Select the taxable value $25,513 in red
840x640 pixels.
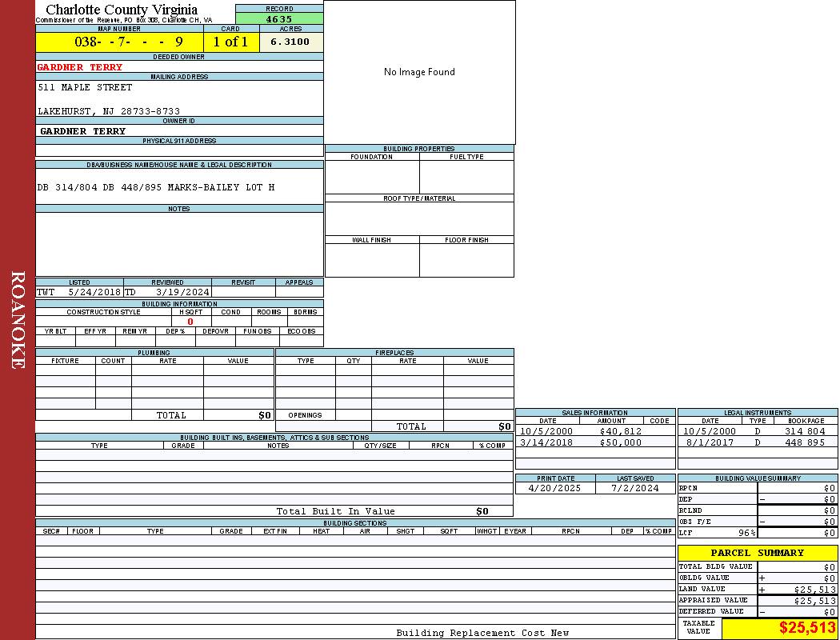click(807, 628)
